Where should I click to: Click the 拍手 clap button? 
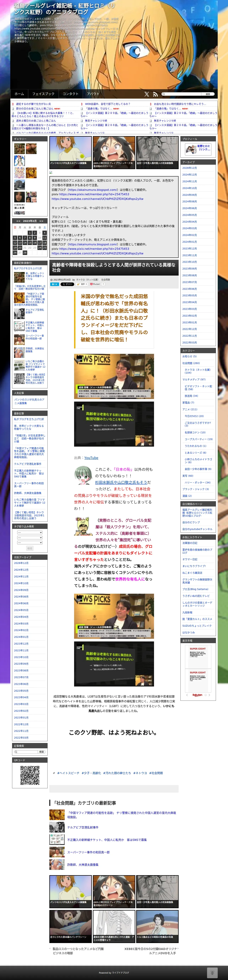(x=82, y=284)
